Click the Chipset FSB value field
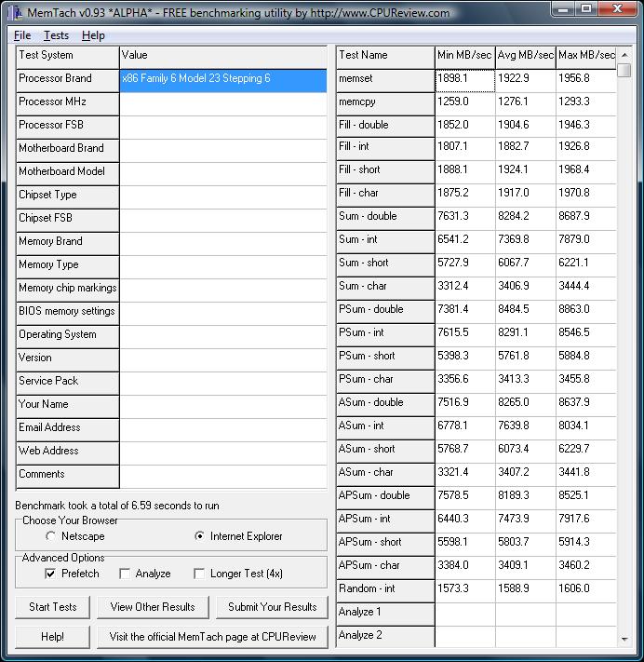This screenshot has width=644, height=662. pyautogui.click(x=223, y=221)
